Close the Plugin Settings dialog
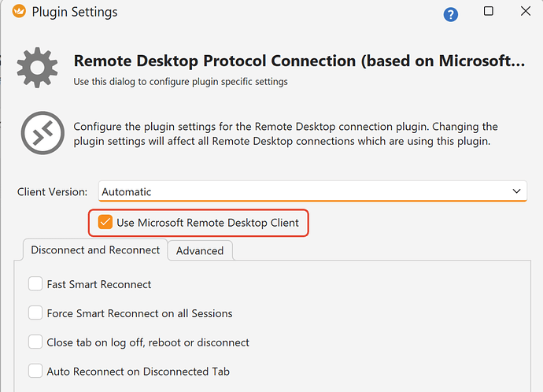 click(526, 11)
